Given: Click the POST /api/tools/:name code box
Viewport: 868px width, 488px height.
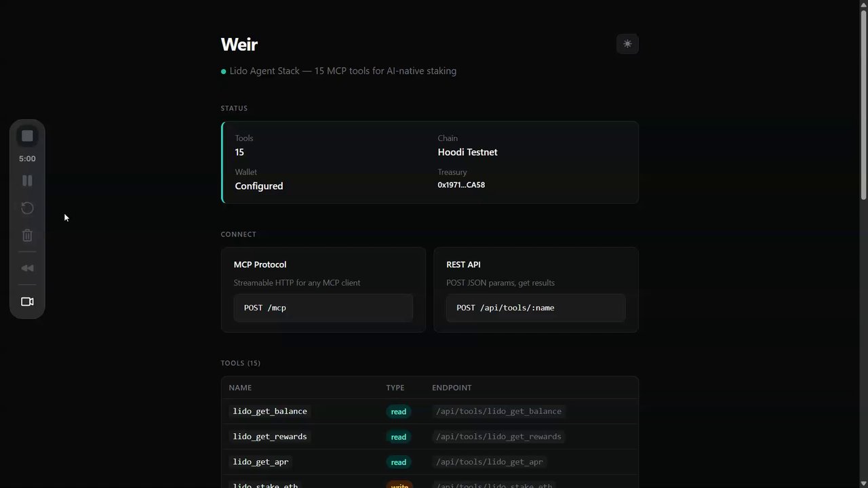Looking at the screenshot, I should point(536,308).
